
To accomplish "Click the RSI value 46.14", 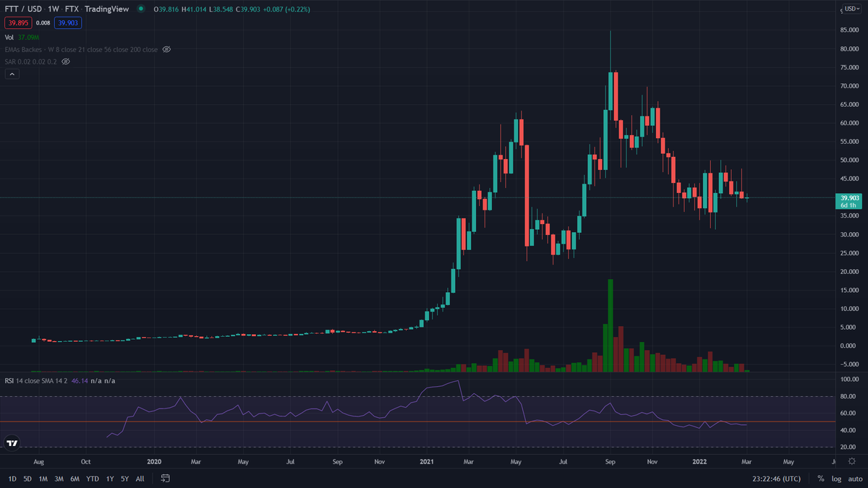I will point(81,380).
